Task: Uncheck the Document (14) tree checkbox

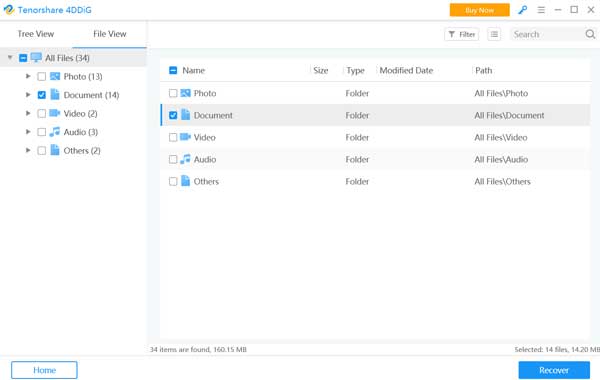Action: [42, 95]
